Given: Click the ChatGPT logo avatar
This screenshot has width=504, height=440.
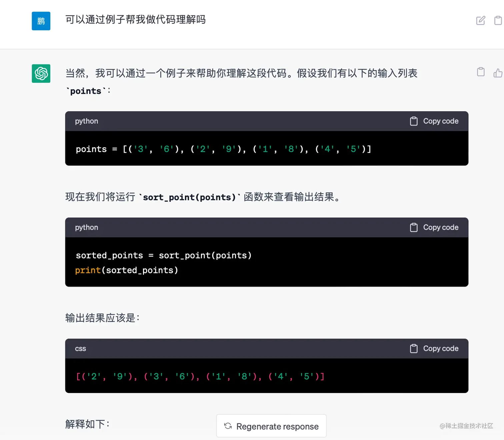Looking at the screenshot, I should coord(41,73).
